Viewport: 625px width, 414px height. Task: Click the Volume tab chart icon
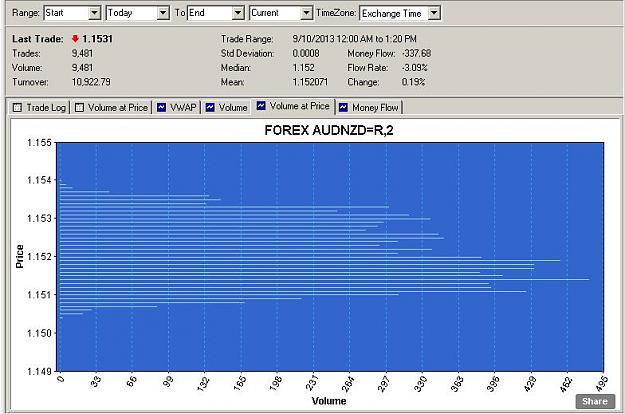(x=210, y=108)
